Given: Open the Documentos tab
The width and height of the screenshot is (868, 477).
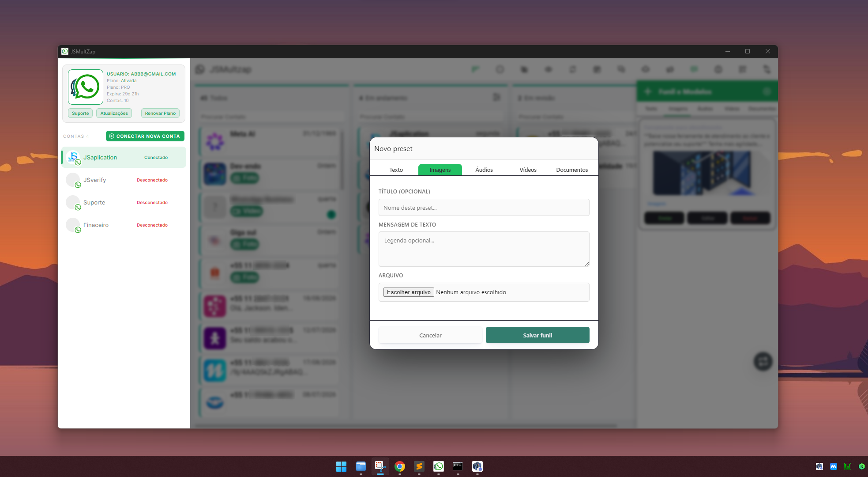Looking at the screenshot, I should 572,170.
